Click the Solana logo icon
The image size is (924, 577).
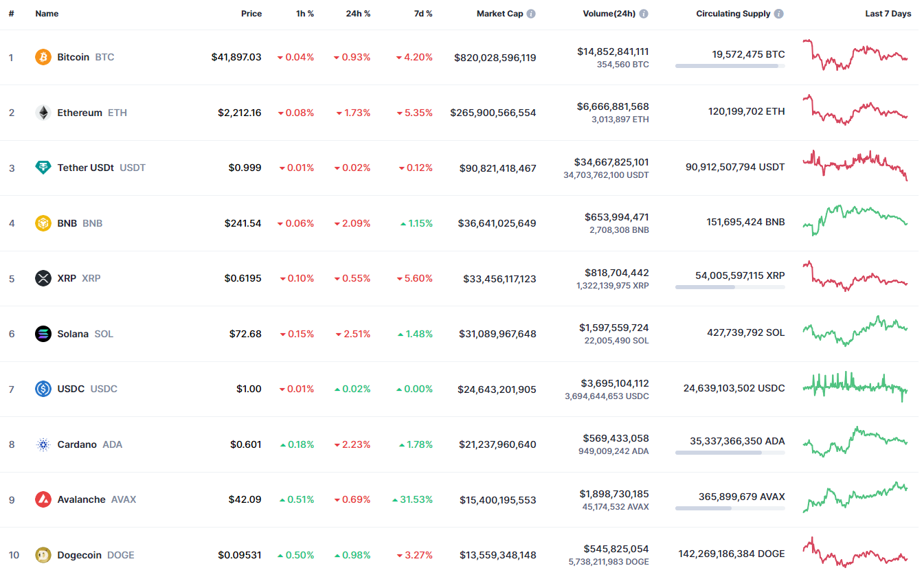tap(43, 334)
